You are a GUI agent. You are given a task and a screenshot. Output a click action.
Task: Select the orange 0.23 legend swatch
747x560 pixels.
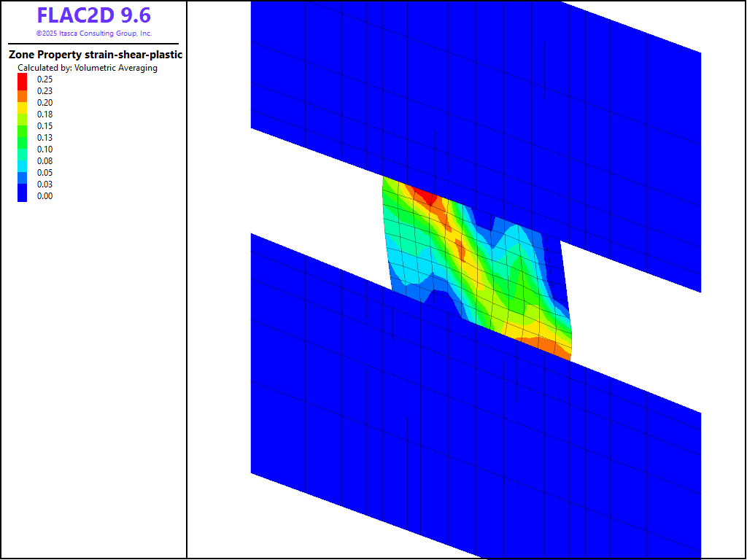(x=22, y=91)
